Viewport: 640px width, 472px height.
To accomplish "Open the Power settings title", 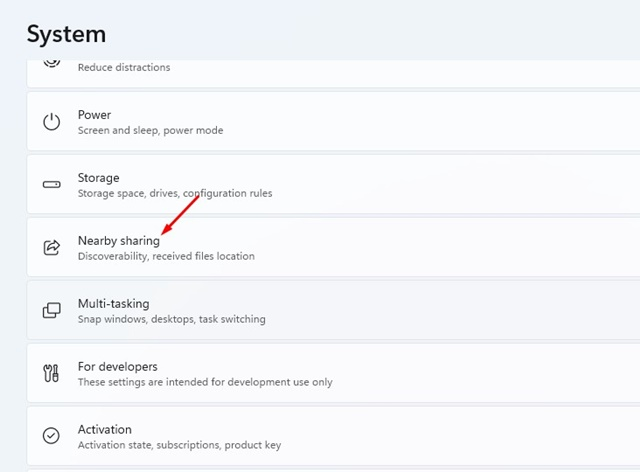I will pyautogui.click(x=94, y=115).
